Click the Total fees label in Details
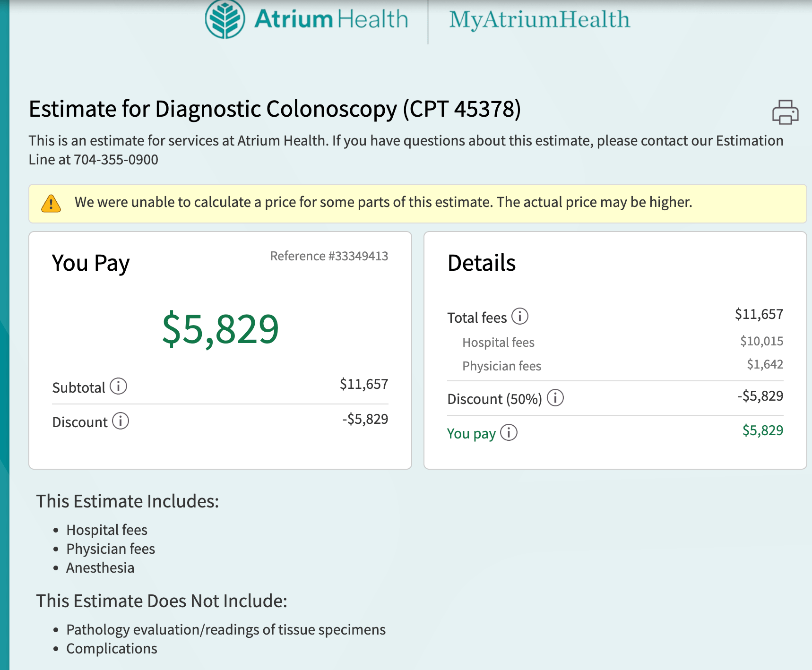 (x=477, y=318)
